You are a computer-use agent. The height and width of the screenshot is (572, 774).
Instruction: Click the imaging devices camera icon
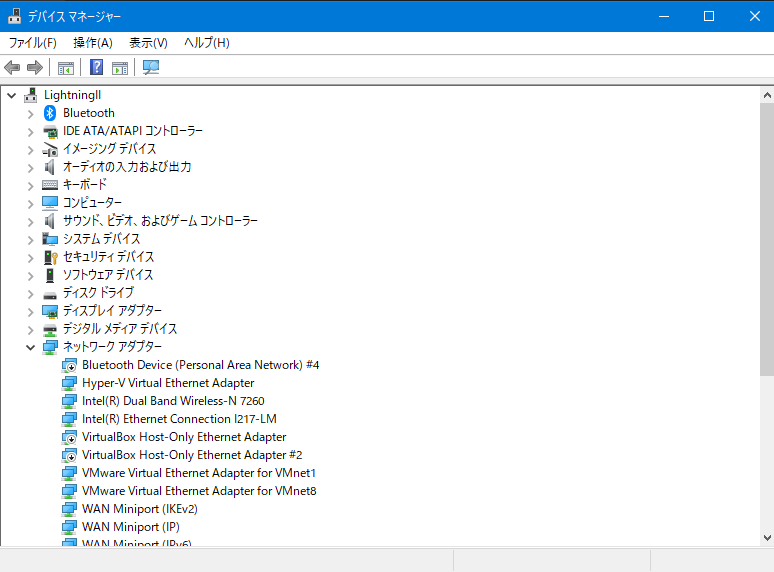tap(50, 149)
